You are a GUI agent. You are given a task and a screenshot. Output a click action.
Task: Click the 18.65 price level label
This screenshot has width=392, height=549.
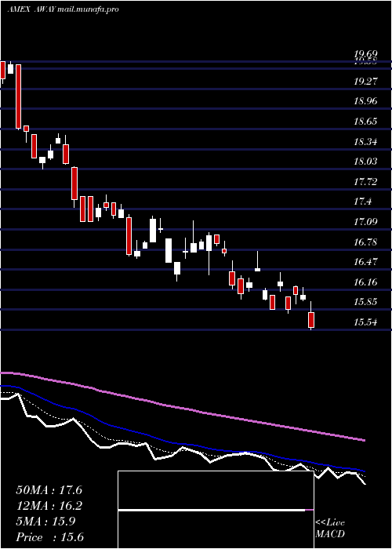coord(365,122)
